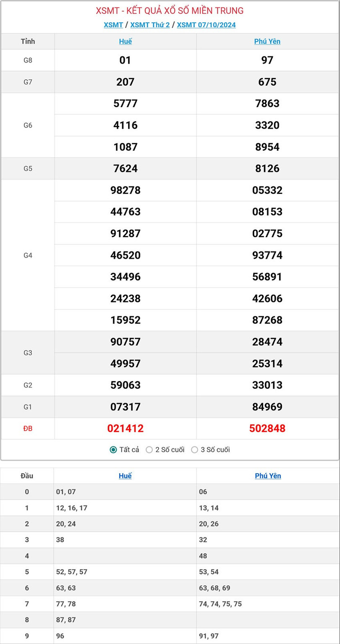The height and width of the screenshot is (644, 340).
Task: Click the G8 result 01 for Huế
Action: pyautogui.click(x=125, y=60)
